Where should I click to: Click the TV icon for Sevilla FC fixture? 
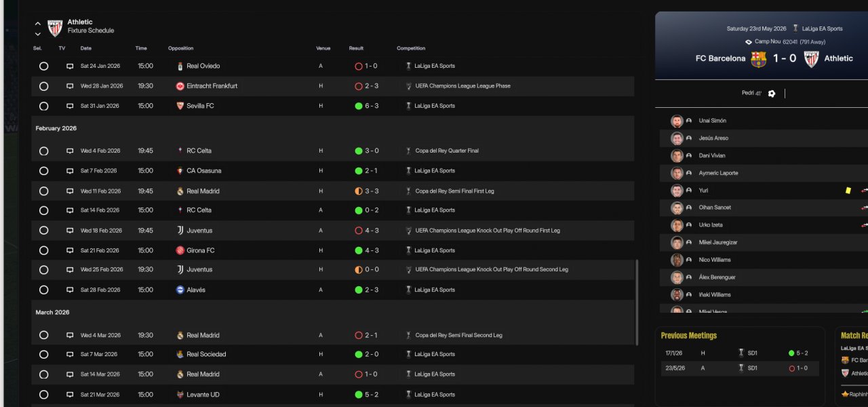point(70,106)
